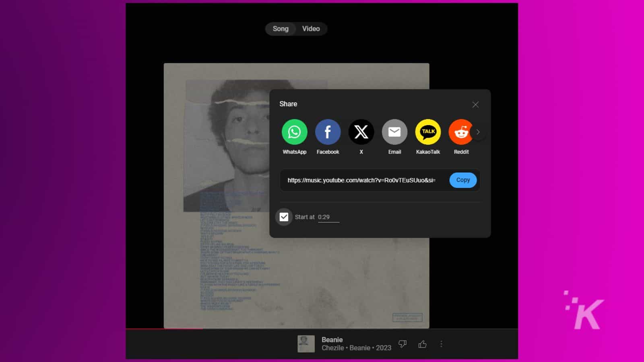Viewport: 644px width, 362px height.
Task: Share to Facebook icon
Action: (328, 132)
